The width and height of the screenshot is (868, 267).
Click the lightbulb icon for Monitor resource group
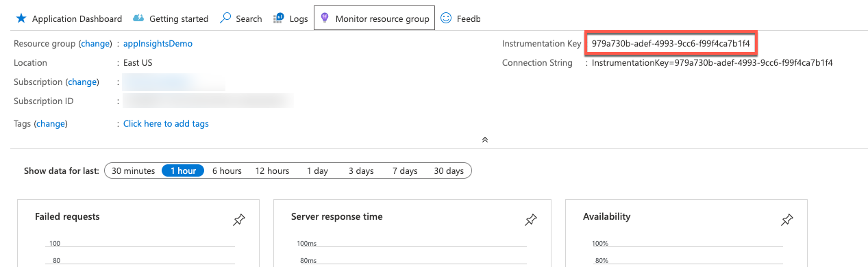click(x=325, y=18)
